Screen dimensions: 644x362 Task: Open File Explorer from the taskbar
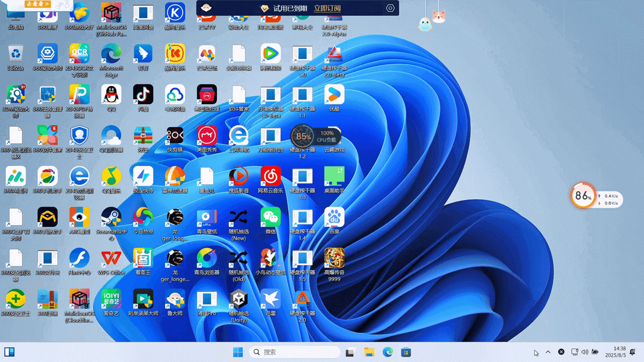coord(369,352)
